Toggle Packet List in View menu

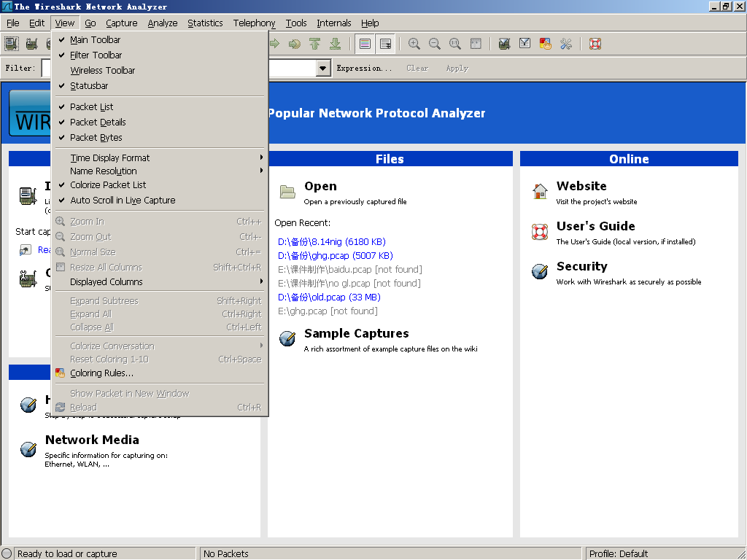click(160, 106)
